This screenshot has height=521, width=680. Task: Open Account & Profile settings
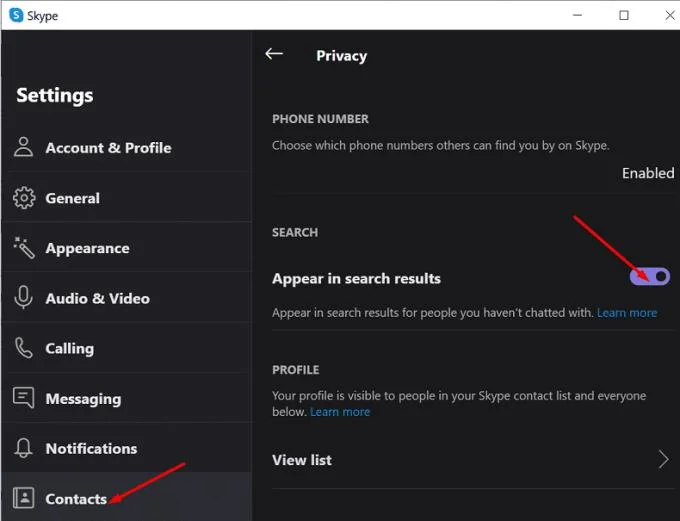127,147
